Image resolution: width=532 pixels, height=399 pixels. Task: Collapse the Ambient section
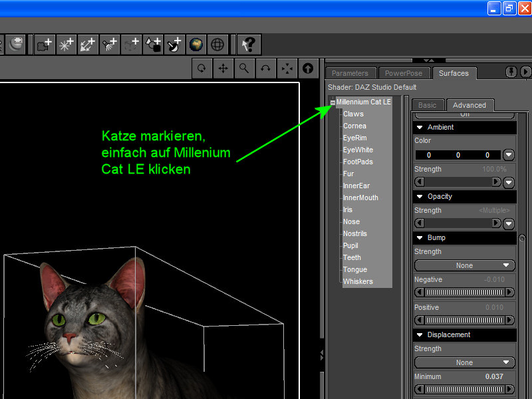tap(420, 127)
